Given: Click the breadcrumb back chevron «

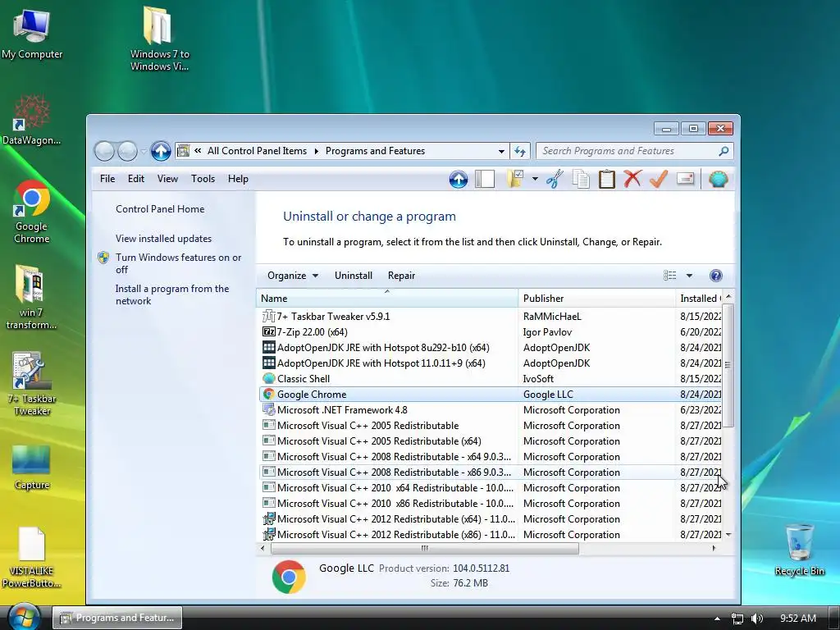Looking at the screenshot, I should 198,151.
